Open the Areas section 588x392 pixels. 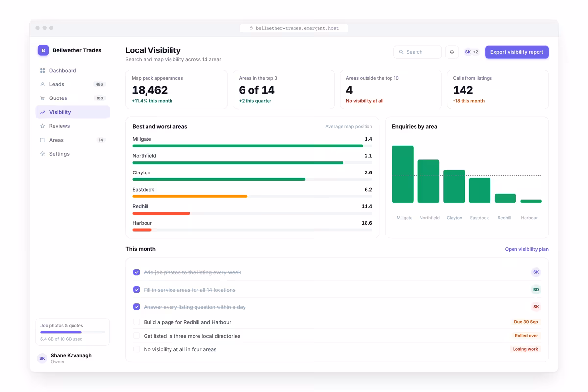[73, 140]
